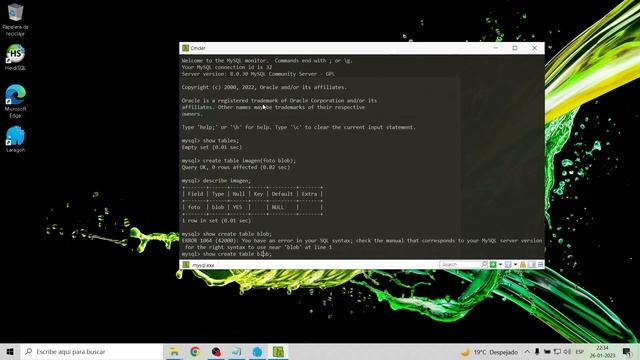Click the battery tray icon

pyautogui.click(x=547, y=352)
